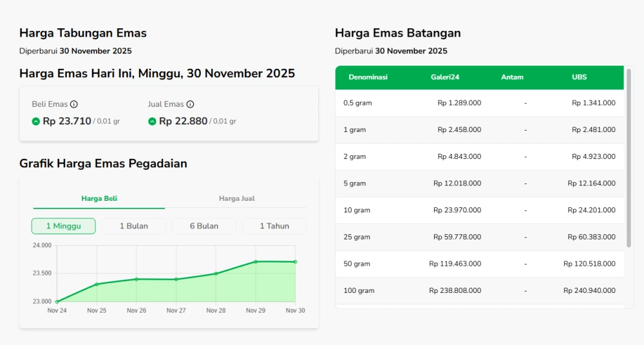Viewport: 644px width, 345px height.
Task: Click the 100 gram row label
Action: 359,291
